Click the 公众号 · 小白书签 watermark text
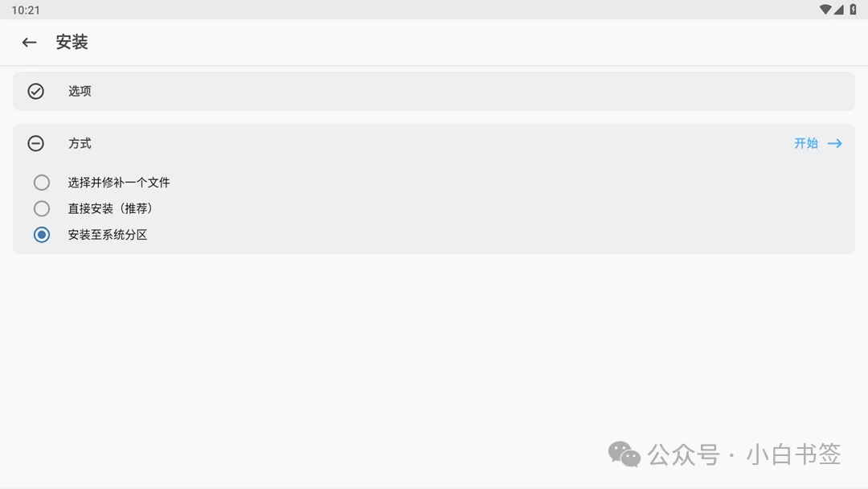Image resolution: width=868 pixels, height=489 pixels. pos(744,454)
